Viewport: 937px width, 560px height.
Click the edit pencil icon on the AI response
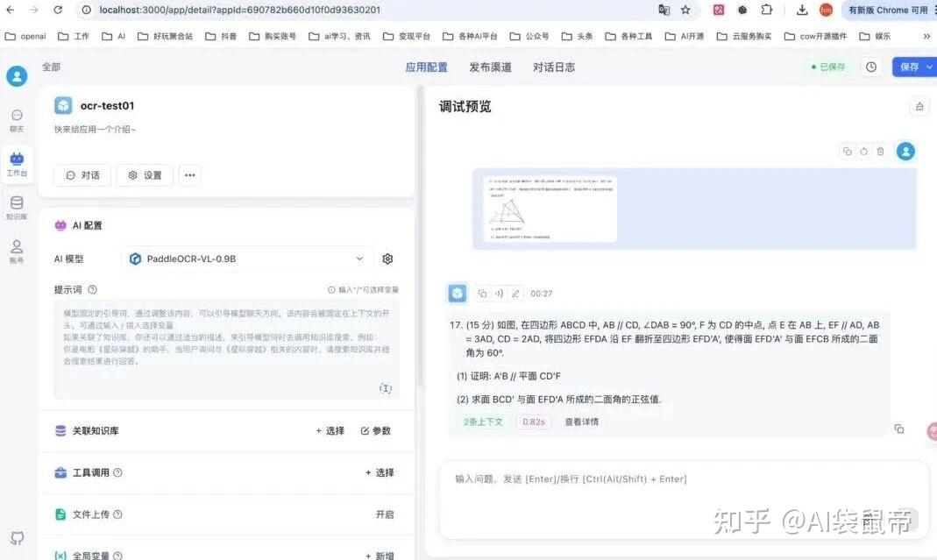(517, 293)
